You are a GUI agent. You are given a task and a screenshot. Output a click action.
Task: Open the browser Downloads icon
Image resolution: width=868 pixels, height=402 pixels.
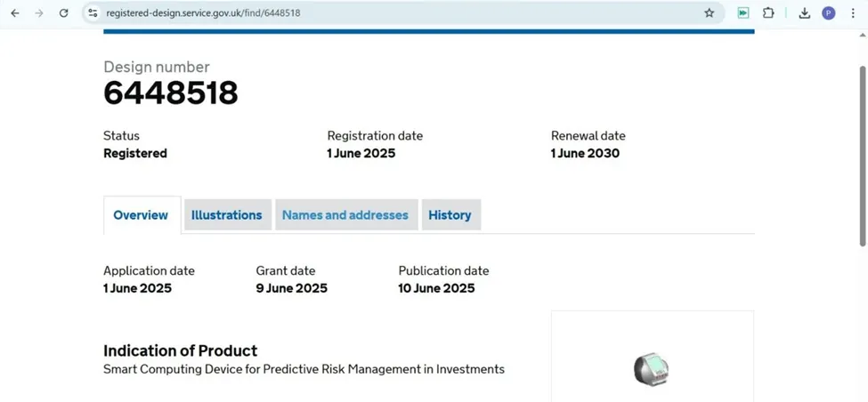tap(804, 13)
